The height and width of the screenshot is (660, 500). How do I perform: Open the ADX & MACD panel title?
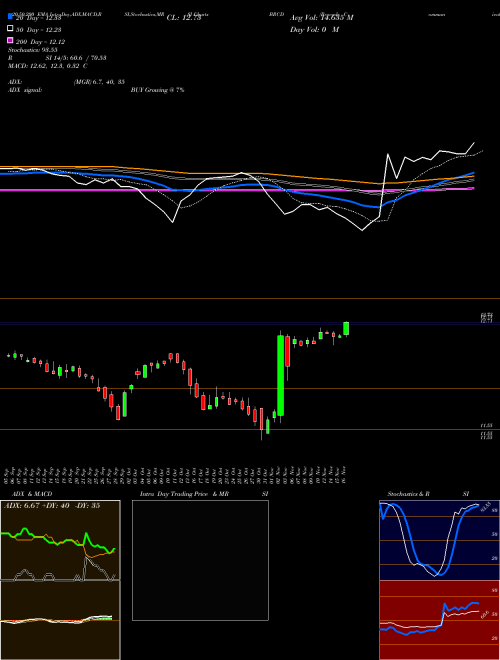click(32, 494)
